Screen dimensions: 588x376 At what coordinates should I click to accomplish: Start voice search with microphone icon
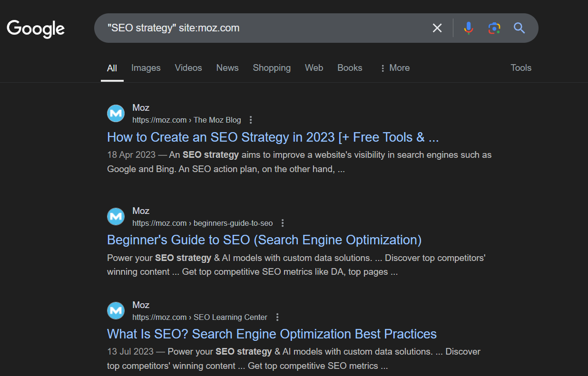tap(469, 28)
